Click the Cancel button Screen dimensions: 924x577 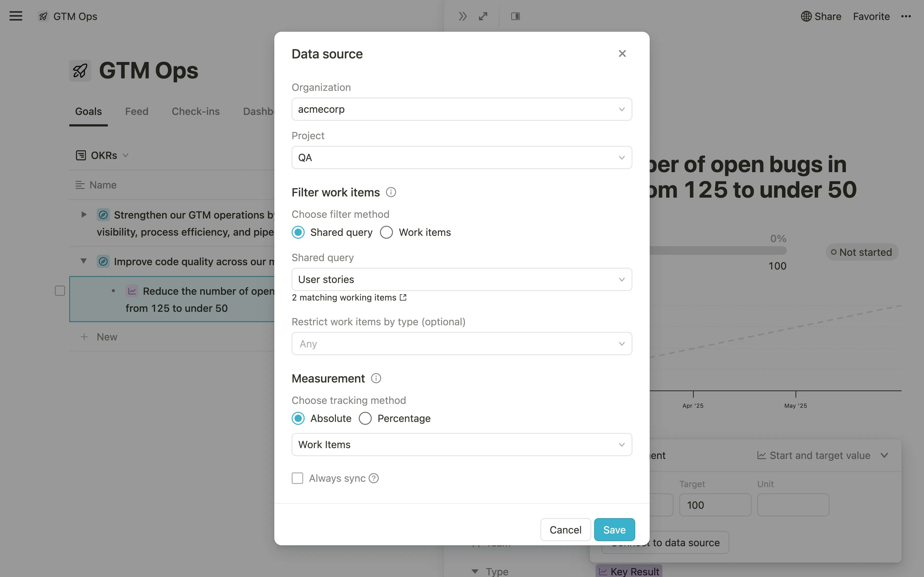(565, 530)
